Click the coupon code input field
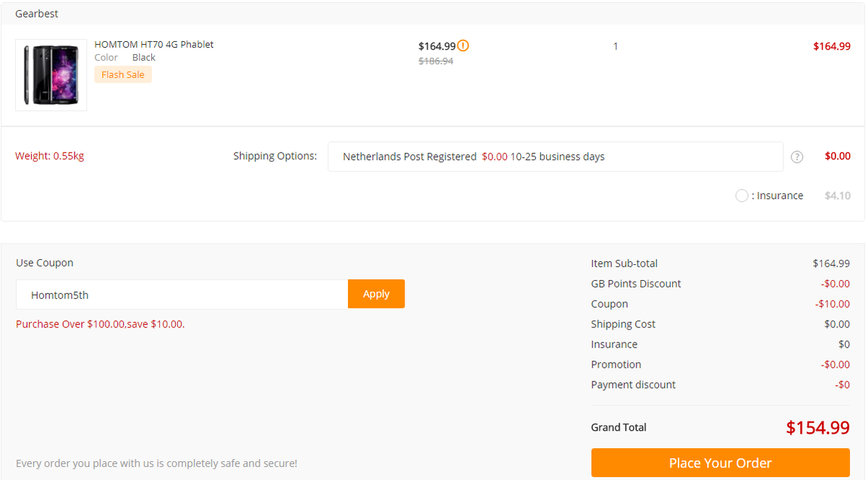The height and width of the screenshot is (480, 868). [x=182, y=295]
